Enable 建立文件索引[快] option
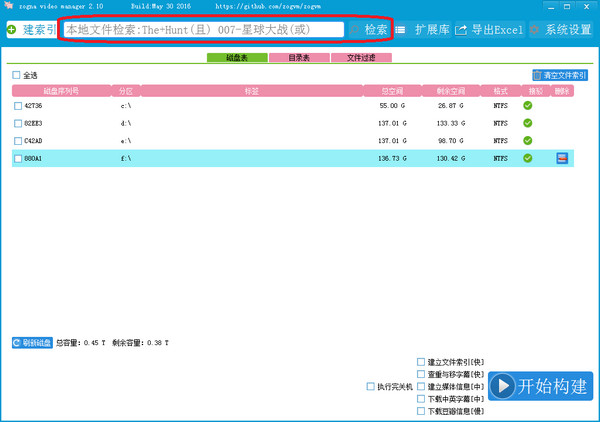The image size is (600, 422). click(x=421, y=362)
